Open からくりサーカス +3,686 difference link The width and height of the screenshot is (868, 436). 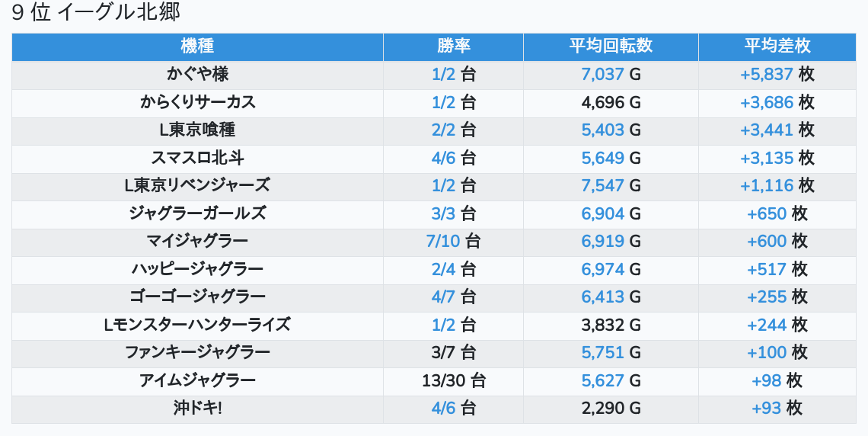(767, 102)
